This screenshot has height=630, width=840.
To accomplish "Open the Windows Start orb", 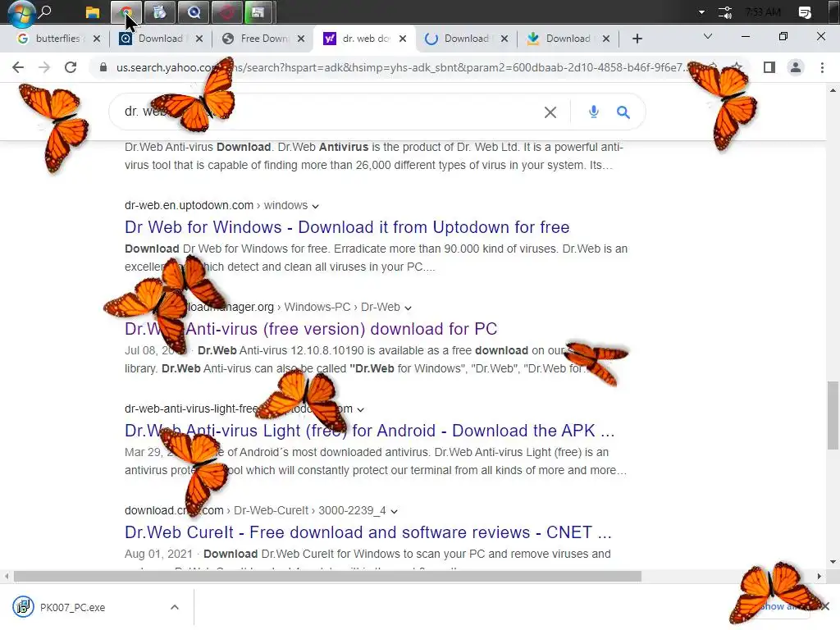I will 21,13.
